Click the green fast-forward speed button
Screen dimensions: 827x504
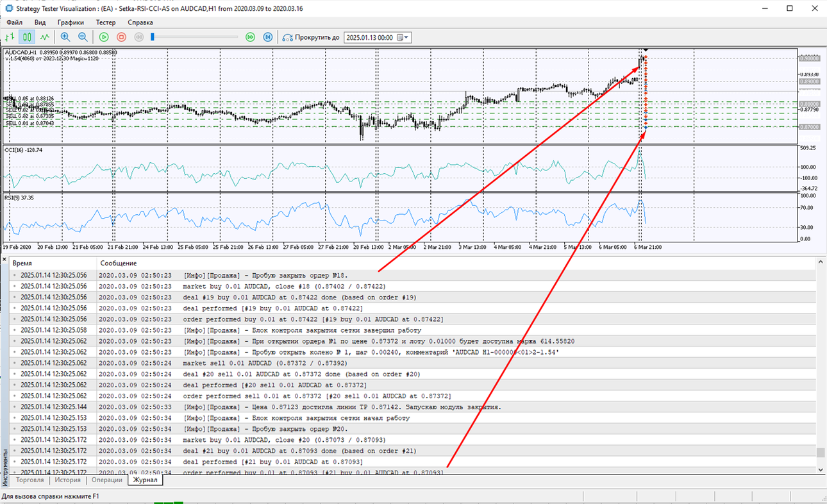[x=251, y=37]
